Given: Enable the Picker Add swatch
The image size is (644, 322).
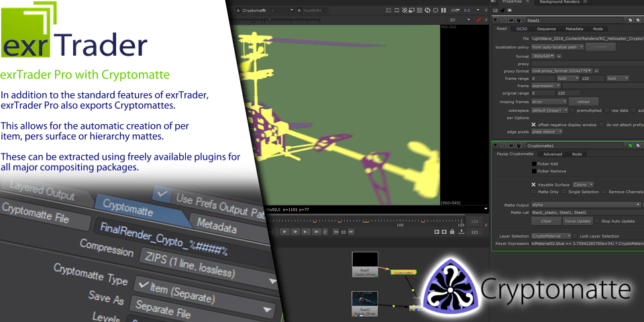Looking at the screenshot, I should point(534,164).
